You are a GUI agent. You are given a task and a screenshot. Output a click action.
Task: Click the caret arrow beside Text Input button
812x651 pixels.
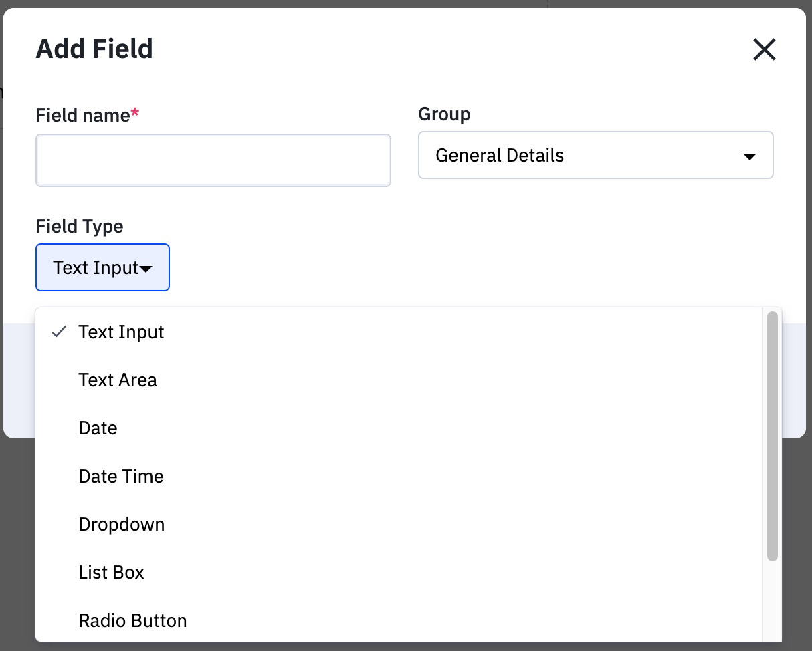[x=146, y=269]
